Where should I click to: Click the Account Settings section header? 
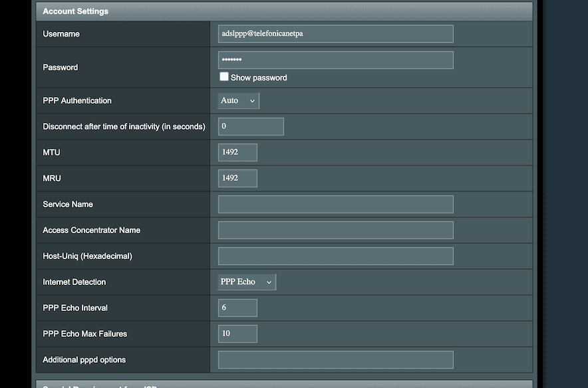click(76, 11)
